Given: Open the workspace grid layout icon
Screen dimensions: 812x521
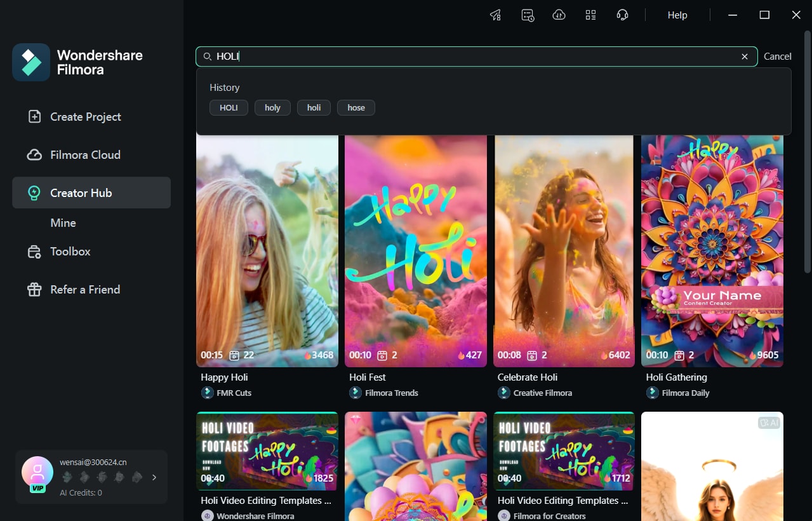Looking at the screenshot, I should click(590, 15).
